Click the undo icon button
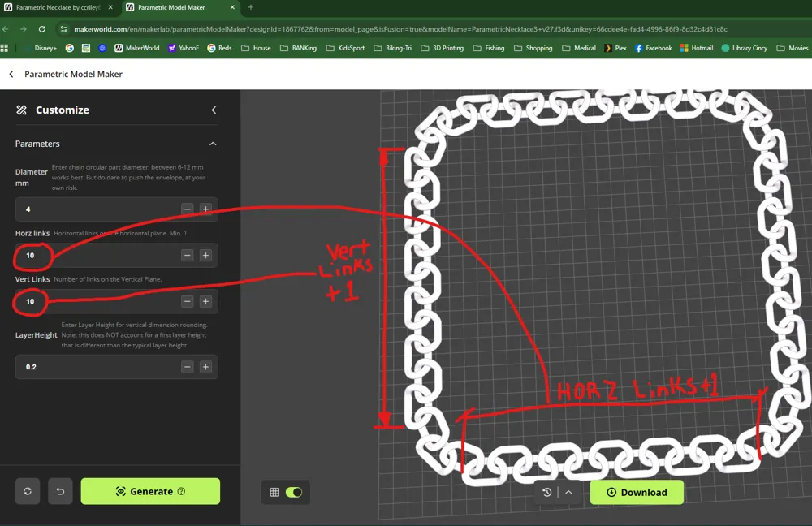The height and width of the screenshot is (526, 812). (x=60, y=491)
